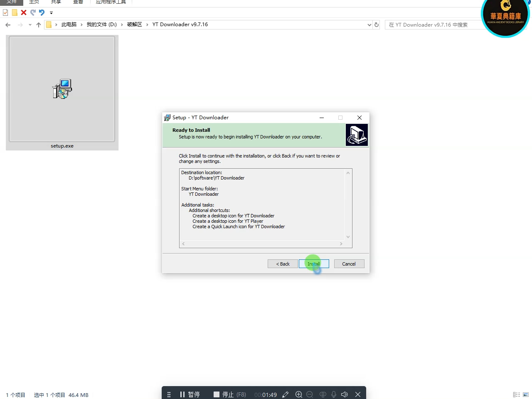This screenshot has width=532, height=399.
Task: Open the 文件 menu in File Explorer
Action: coord(12,2)
